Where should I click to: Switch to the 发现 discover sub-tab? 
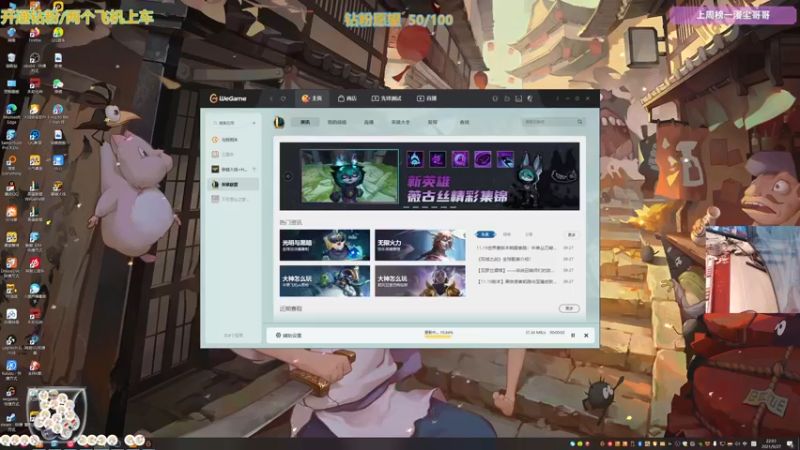pyautogui.click(x=433, y=122)
